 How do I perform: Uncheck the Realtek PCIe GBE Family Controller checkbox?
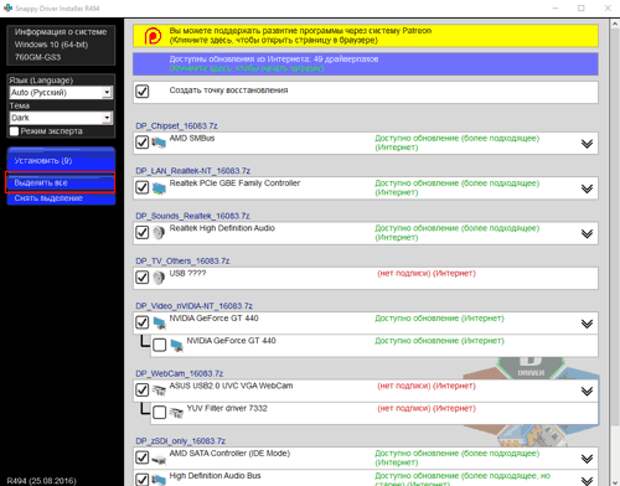[142, 187]
